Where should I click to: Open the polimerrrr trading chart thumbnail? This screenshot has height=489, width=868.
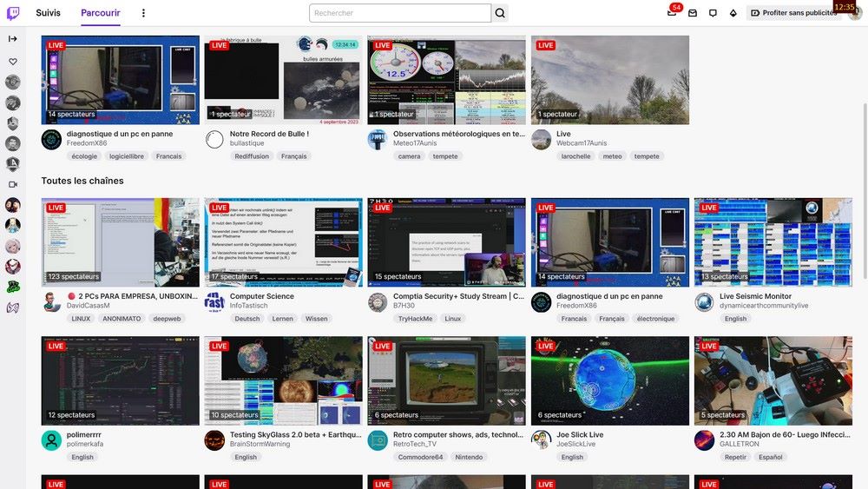coord(120,380)
